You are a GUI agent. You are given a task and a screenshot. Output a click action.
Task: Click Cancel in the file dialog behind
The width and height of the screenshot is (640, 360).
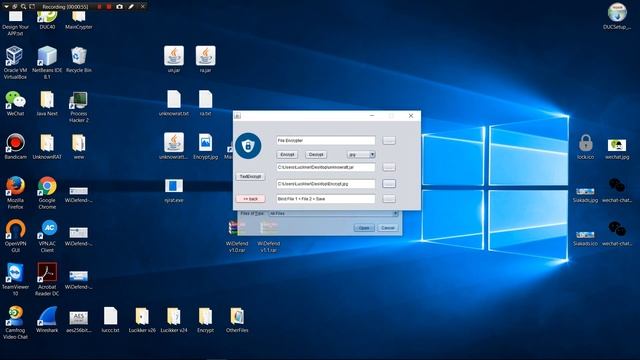[387, 228]
